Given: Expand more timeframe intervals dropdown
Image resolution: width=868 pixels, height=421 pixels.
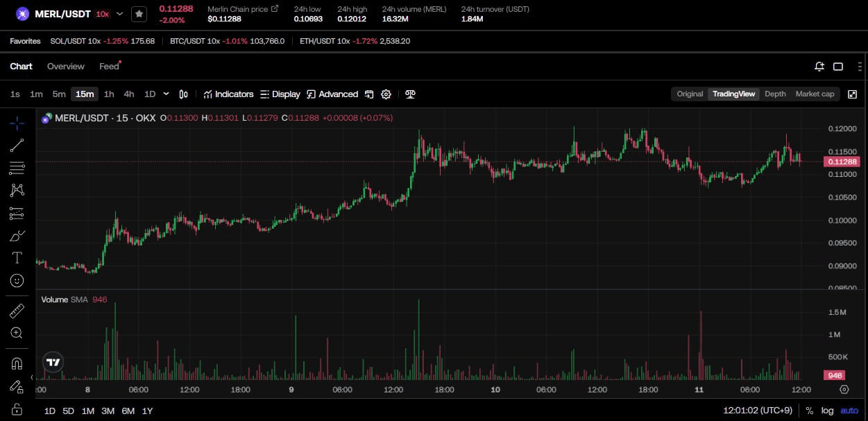Looking at the screenshot, I should pyautogui.click(x=166, y=94).
